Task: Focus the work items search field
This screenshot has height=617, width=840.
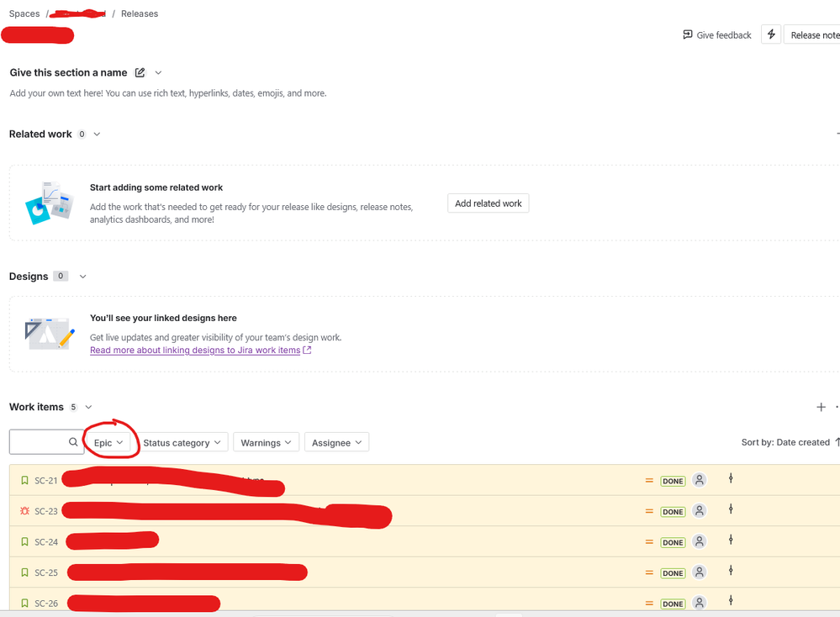Action: 46,442
